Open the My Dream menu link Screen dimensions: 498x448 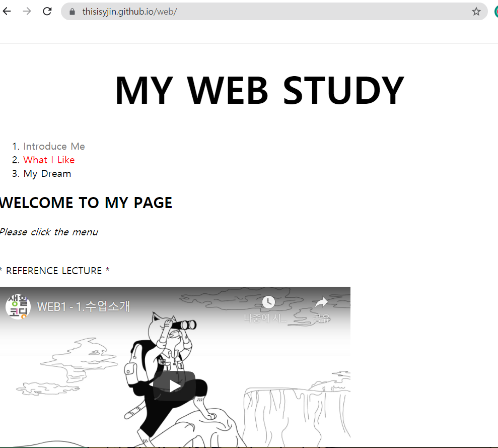[x=47, y=173]
